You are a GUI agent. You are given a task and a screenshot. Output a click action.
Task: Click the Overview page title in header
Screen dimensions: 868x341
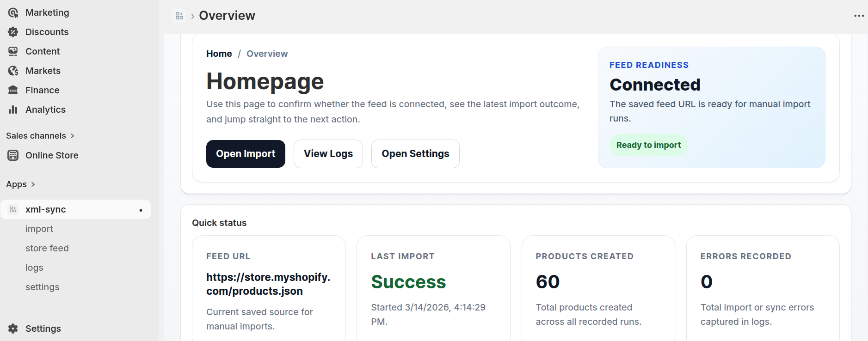coord(227,16)
